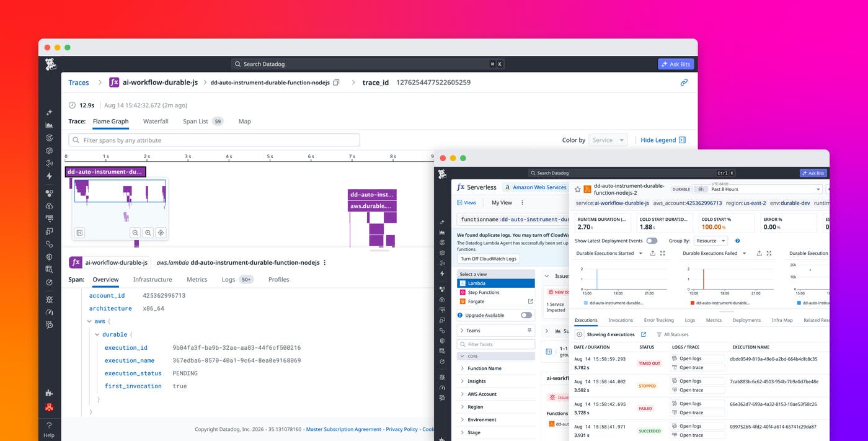Click Hide Legend

coord(663,140)
